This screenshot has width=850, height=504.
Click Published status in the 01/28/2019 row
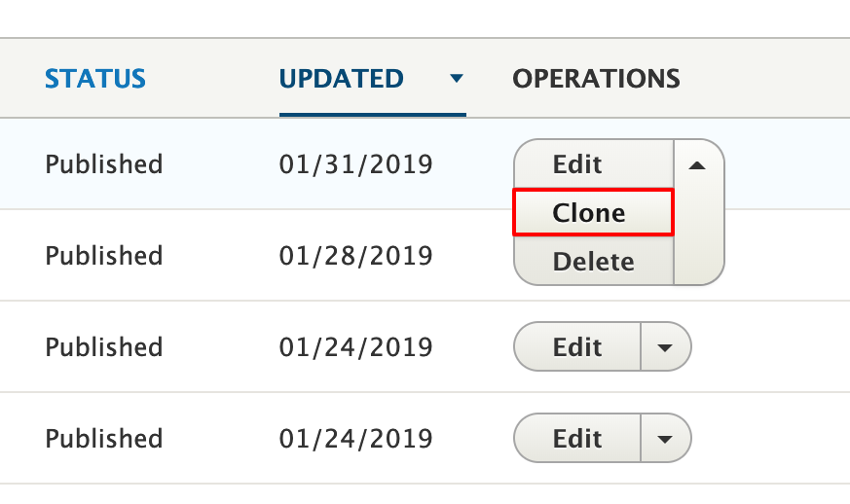point(104,256)
